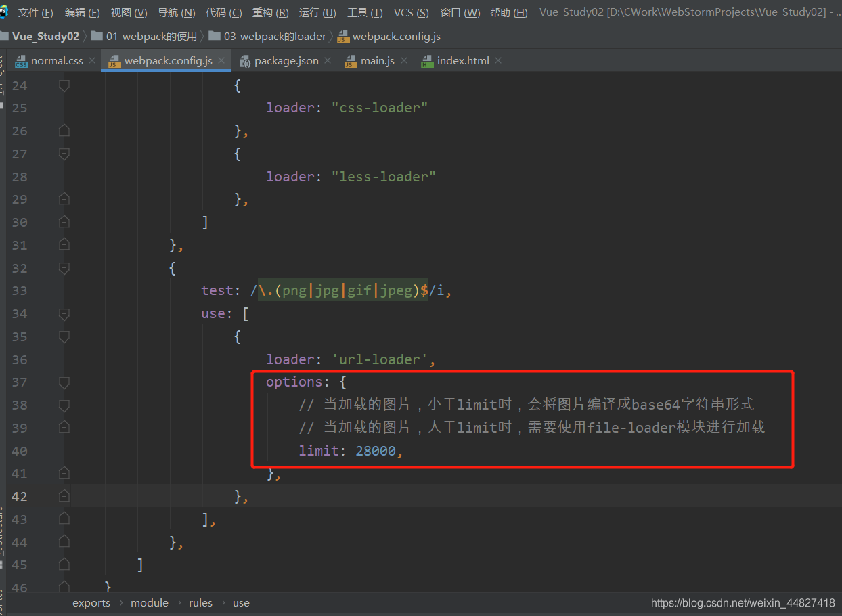
Task: Click the 'use' key on line 34
Action: 213,313
